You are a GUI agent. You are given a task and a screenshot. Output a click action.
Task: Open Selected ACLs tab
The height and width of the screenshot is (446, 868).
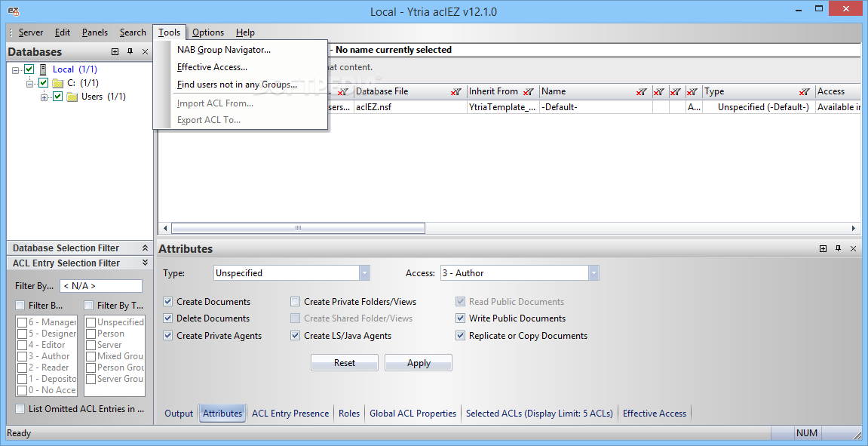[540, 414]
